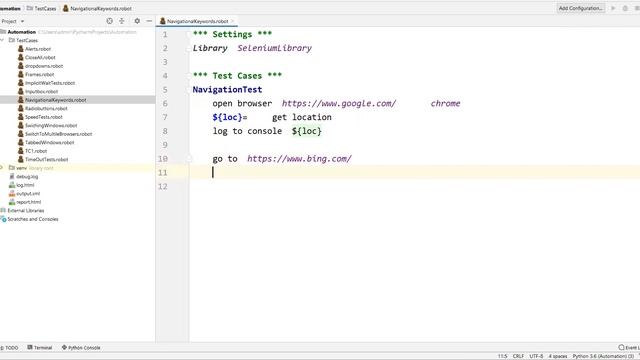
Task: Click External Libraries node
Action: (x=26, y=211)
